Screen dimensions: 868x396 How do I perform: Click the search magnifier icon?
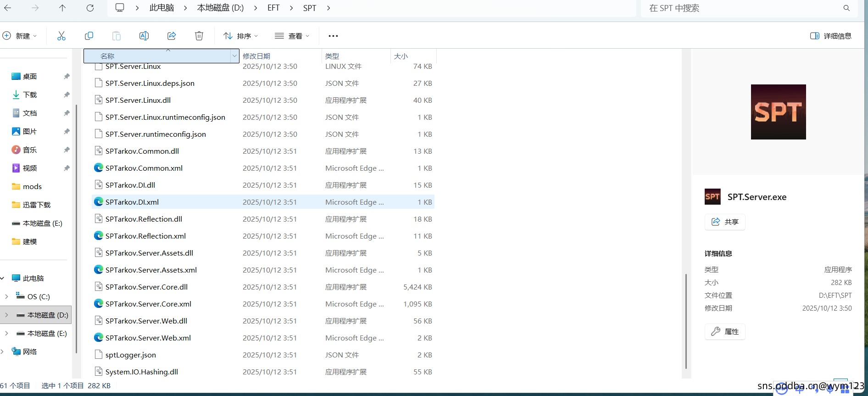coord(846,8)
